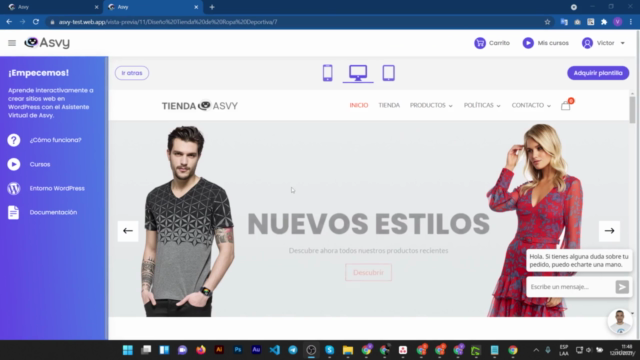Open the Carrito cart icon in the header
The width and height of the screenshot is (640, 360).
tap(480, 43)
